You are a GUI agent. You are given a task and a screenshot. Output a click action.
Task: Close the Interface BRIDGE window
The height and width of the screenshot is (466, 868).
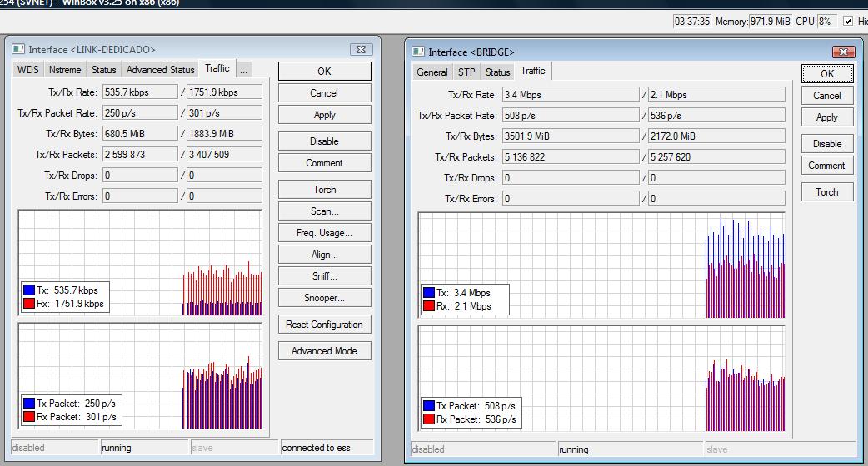844,52
